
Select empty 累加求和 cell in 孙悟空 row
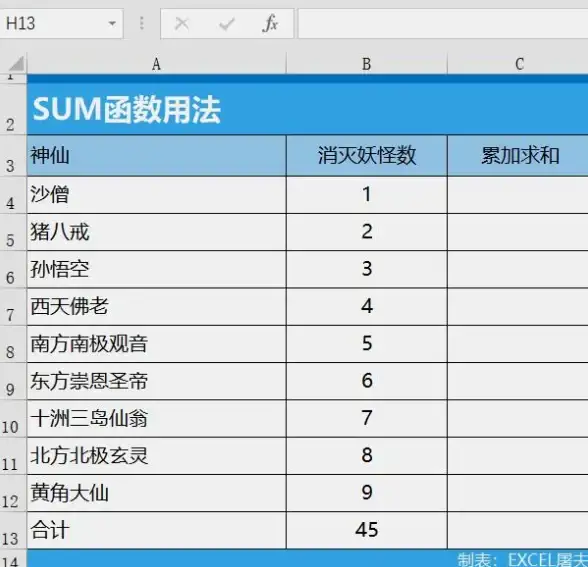point(518,270)
